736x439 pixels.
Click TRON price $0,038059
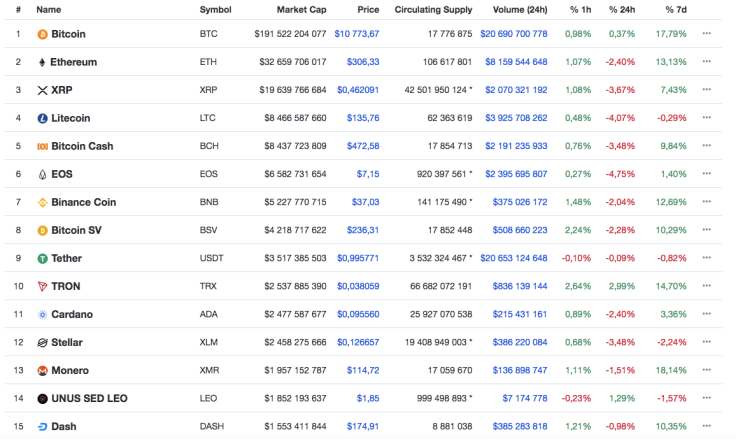[x=358, y=286]
